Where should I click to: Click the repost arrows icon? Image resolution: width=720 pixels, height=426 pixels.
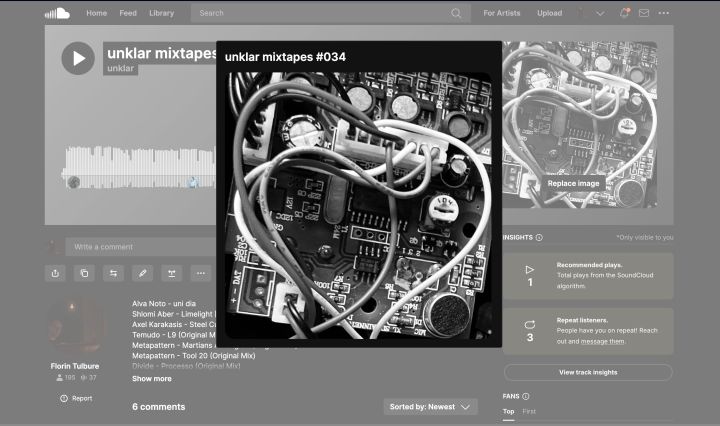tap(114, 273)
